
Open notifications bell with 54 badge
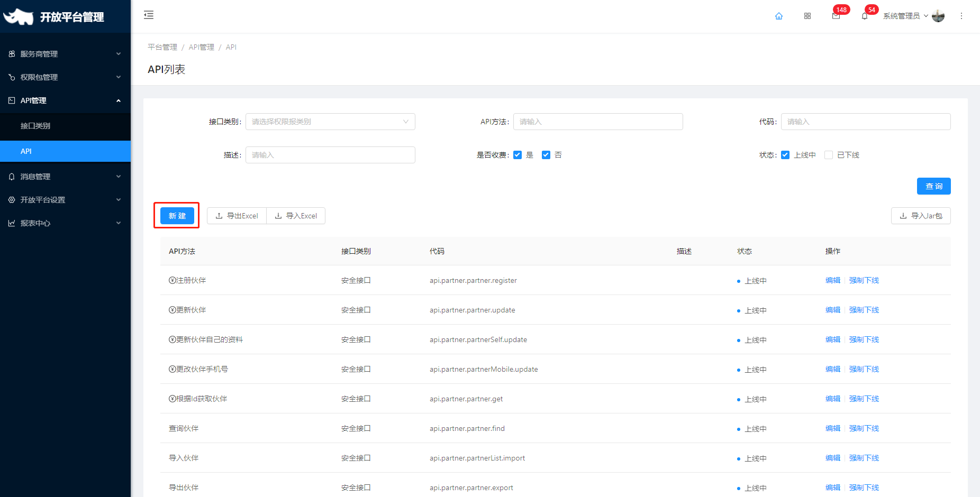click(865, 16)
